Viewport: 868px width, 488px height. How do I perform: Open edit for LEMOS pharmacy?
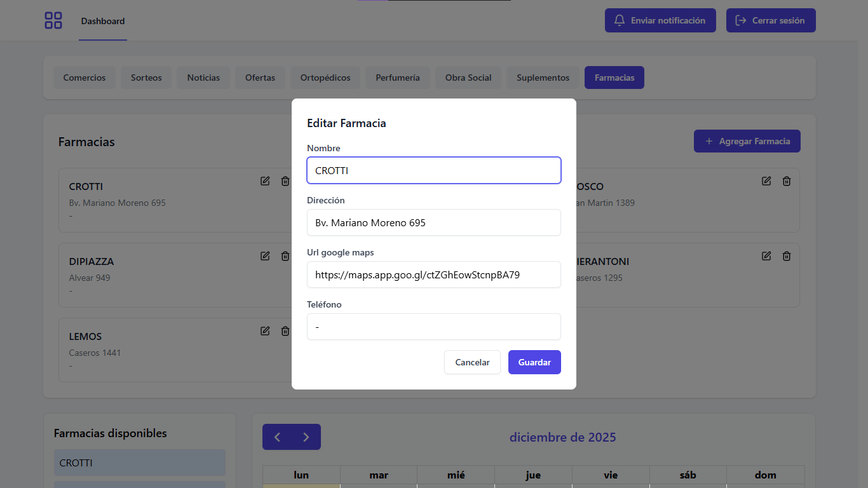(265, 331)
